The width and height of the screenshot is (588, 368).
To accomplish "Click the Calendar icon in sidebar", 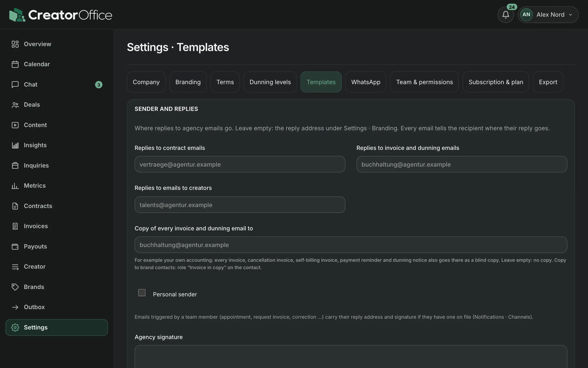I will (15, 64).
